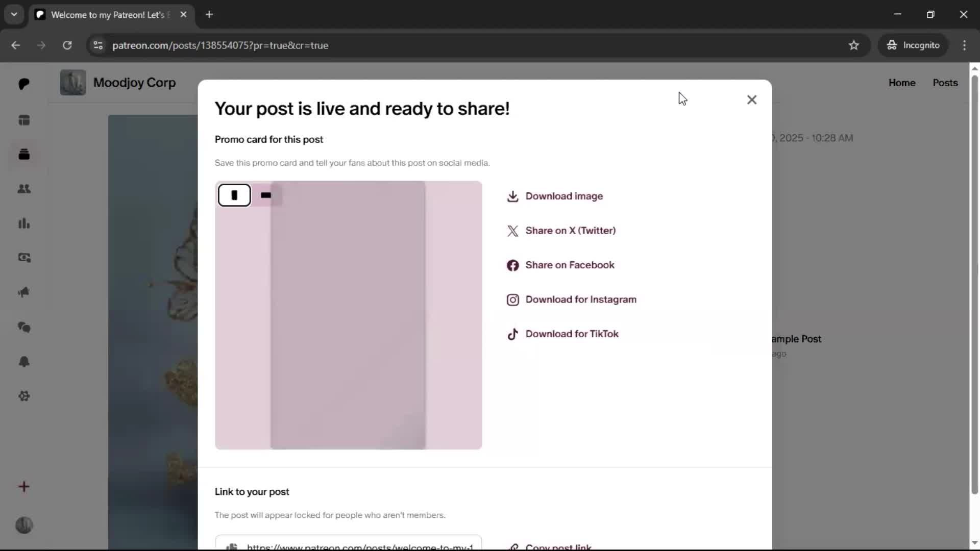Open Patreon logo home in sidebar
Viewport: 980px width, 551px height.
click(24, 84)
